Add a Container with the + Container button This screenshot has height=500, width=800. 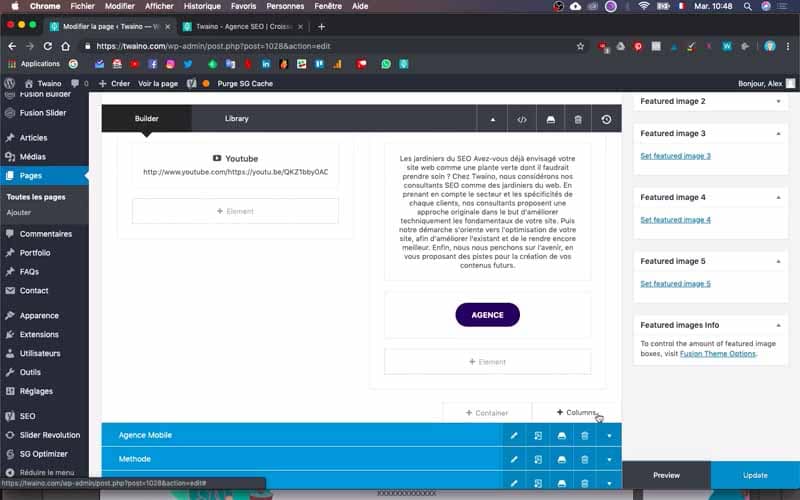click(x=487, y=413)
